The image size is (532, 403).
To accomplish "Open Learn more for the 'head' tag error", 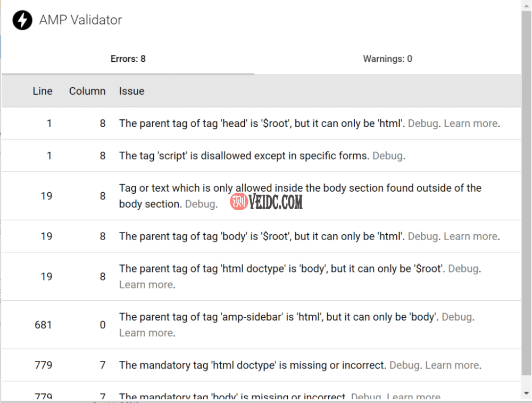I will pyautogui.click(x=470, y=124).
